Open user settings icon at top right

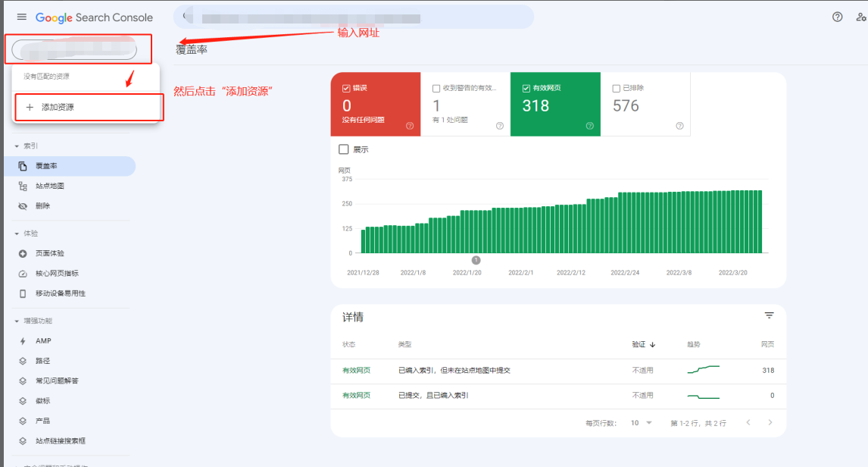[x=860, y=17]
